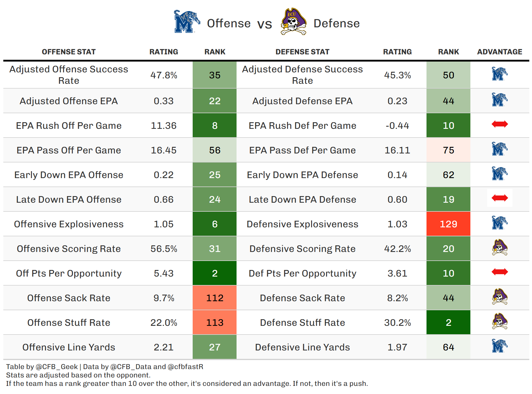Image resolution: width=532 pixels, height=394 pixels.
Task: Click the orange 112 Offense Sack Rate rank cell
Action: (x=215, y=298)
